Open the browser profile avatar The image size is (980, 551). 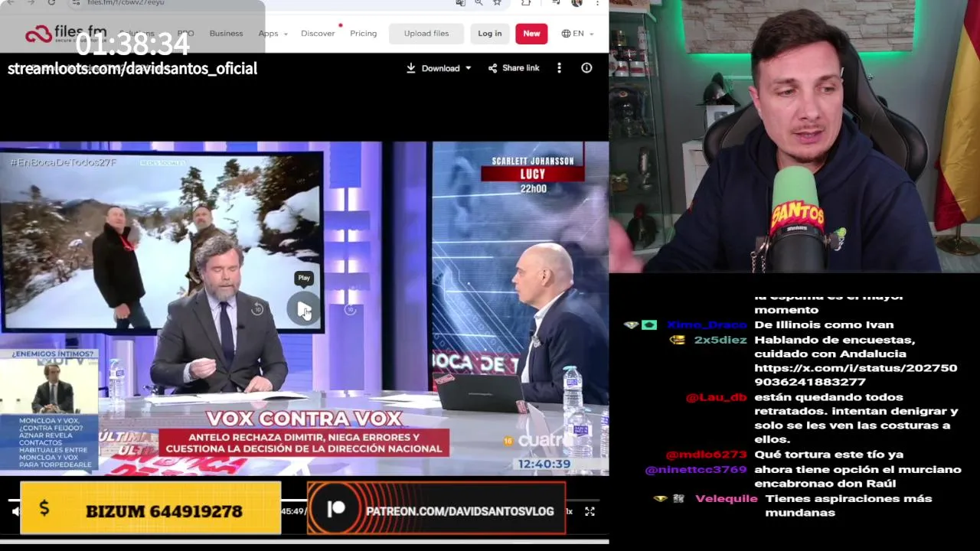click(x=577, y=2)
